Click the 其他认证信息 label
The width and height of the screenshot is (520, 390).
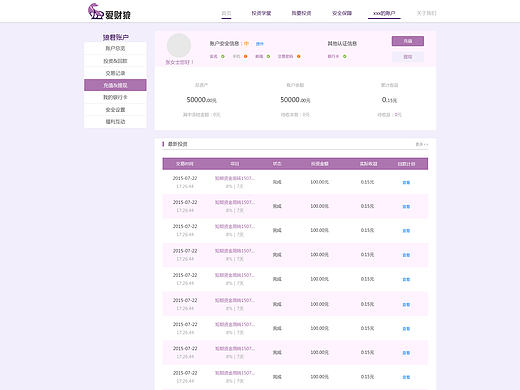click(x=342, y=44)
